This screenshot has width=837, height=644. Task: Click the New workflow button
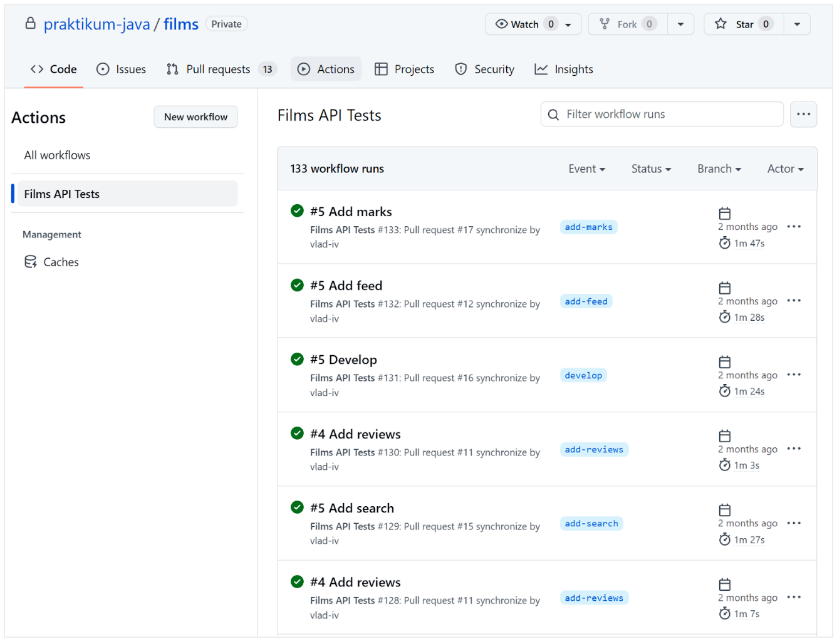[x=195, y=117]
